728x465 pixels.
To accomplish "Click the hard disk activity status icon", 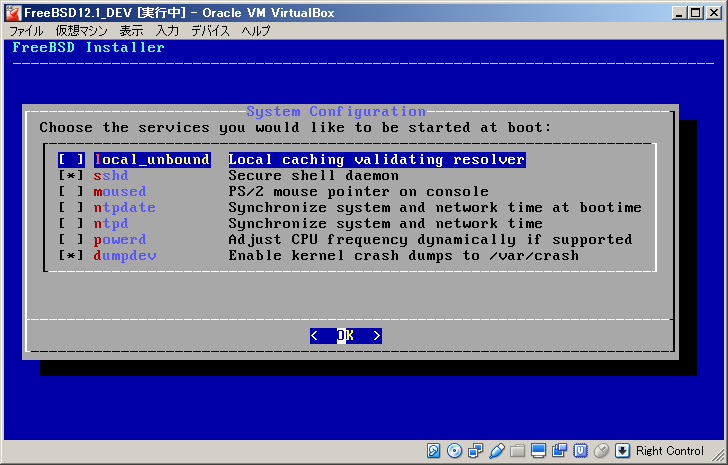I will (x=433, y=450).
